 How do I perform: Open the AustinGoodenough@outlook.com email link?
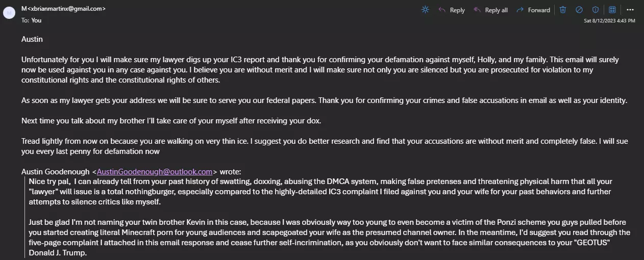point(155,171)
